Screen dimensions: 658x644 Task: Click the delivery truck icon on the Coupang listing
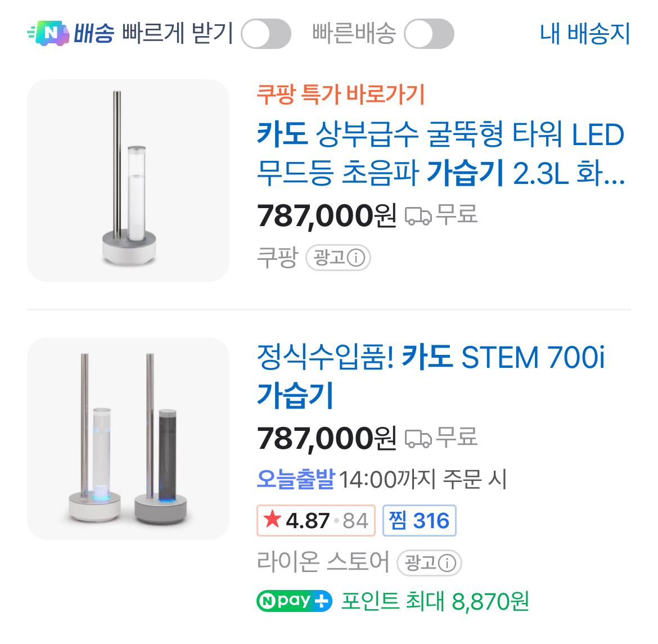[x=418, y=215]
